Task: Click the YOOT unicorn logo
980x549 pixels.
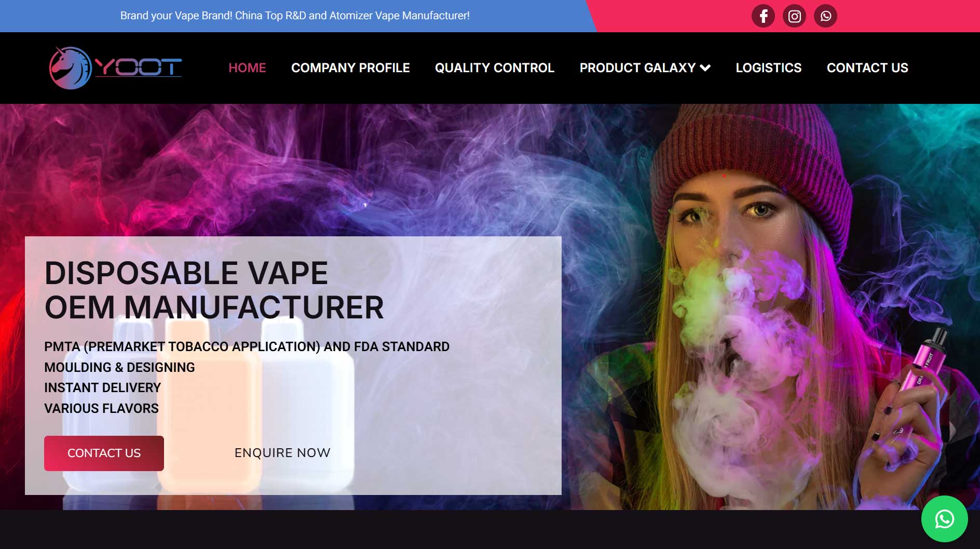Action: (x=71, y=68)
